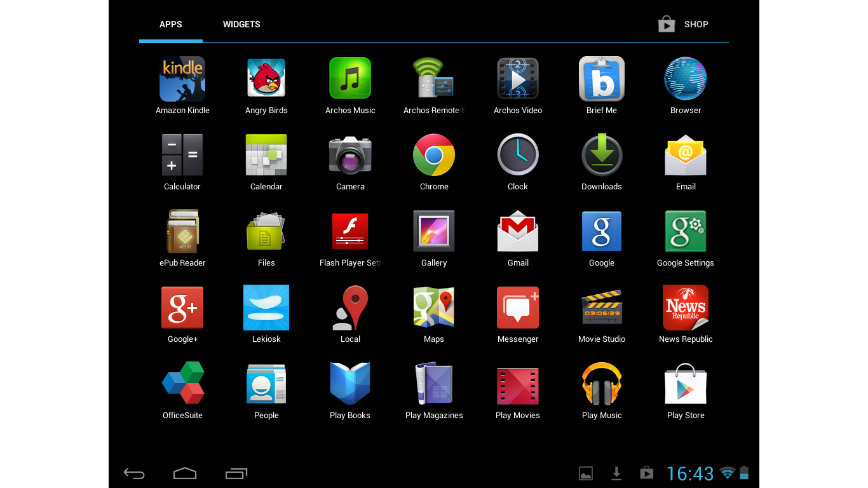Image resolution: width=868 pixels, height=488 pixels.
Task: Launch the Gallery app
Action: pyautogui.click(x=434, y=231)
